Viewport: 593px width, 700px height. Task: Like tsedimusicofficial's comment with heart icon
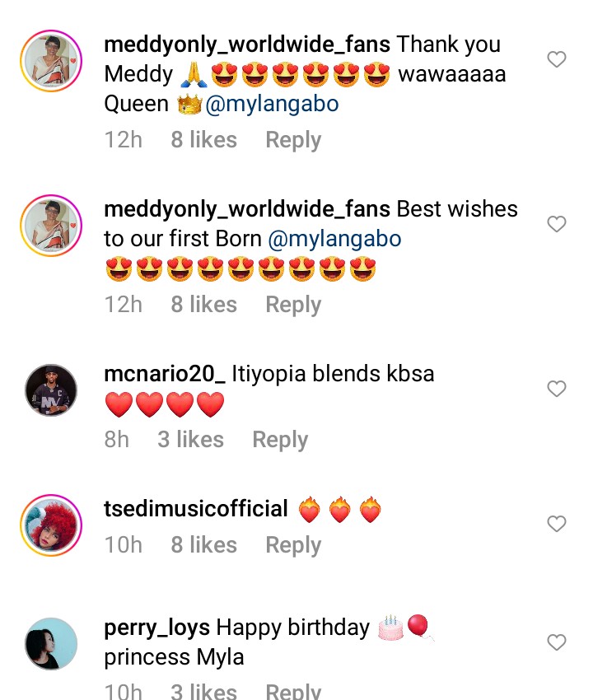tap(558, 524)
